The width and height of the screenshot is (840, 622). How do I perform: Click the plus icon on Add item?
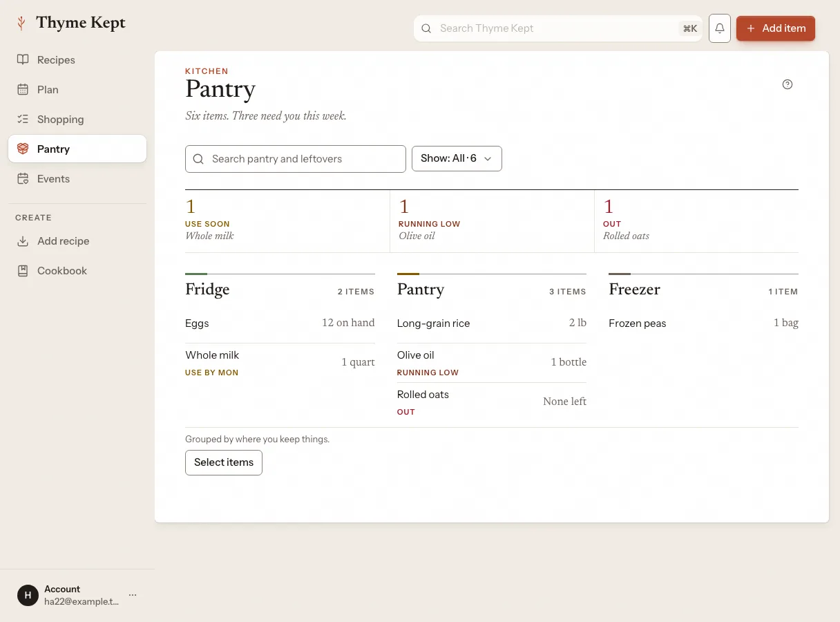pos(751,28)
